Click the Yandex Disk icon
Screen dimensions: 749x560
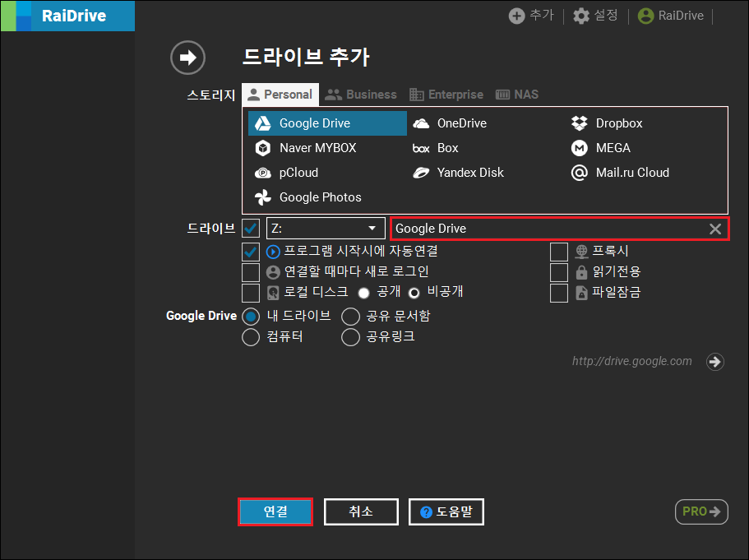[421, 173]
